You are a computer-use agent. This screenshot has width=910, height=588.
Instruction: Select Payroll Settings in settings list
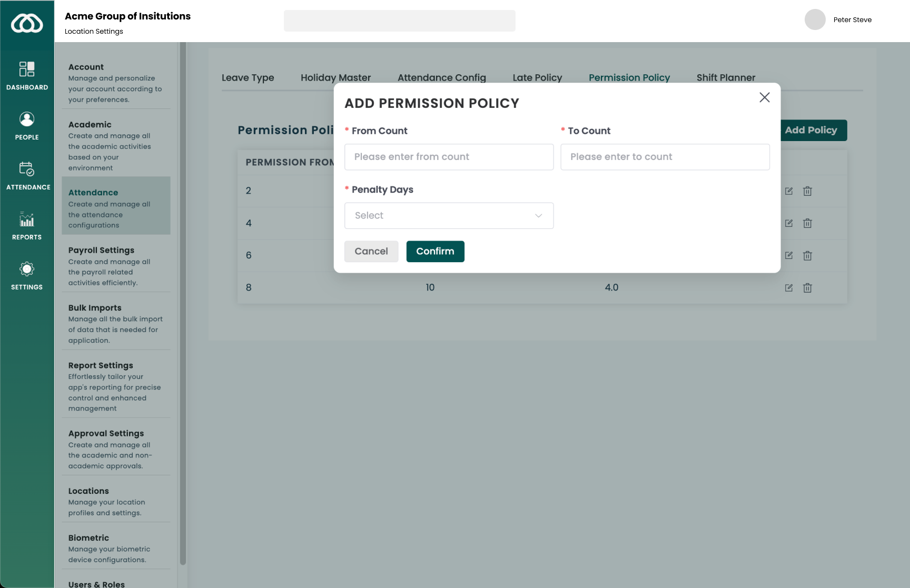[x=101, y=251]
